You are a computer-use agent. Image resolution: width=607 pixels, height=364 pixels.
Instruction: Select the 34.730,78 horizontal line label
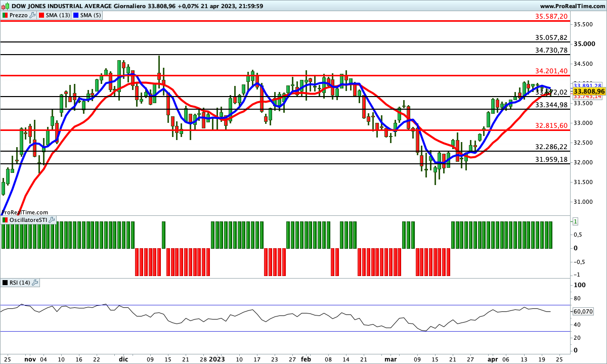tap(551, 50)
